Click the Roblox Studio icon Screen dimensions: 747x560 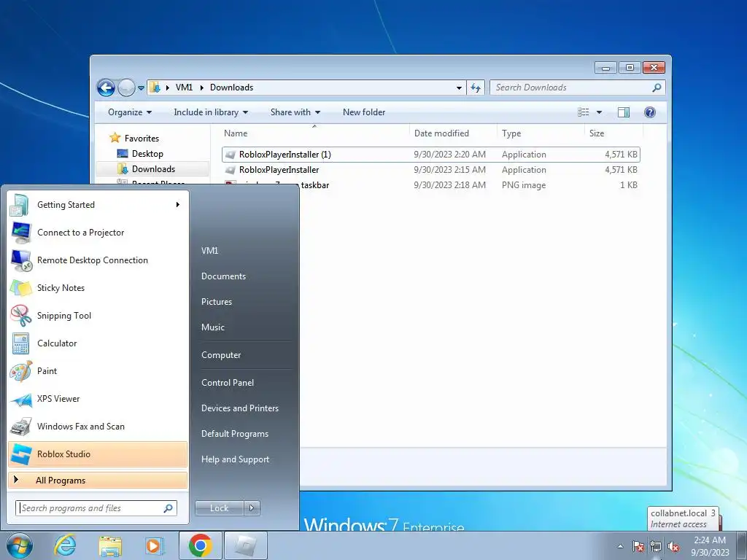(x=21, y=454)
